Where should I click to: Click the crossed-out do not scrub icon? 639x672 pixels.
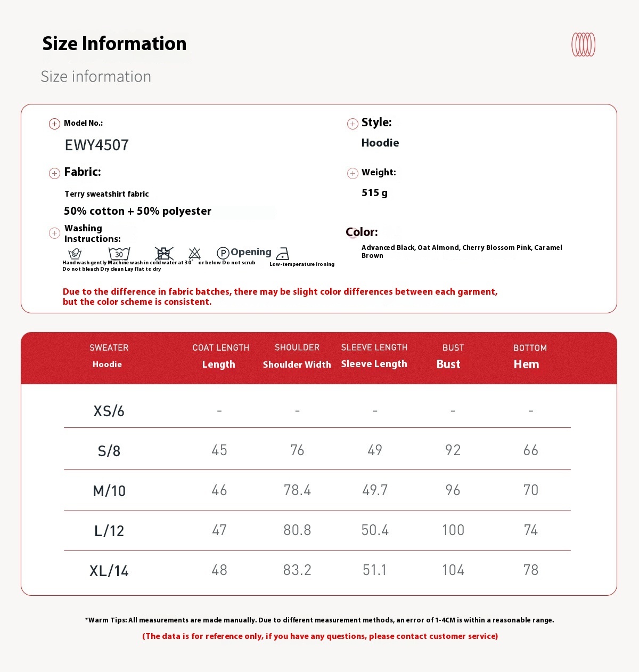164,253
